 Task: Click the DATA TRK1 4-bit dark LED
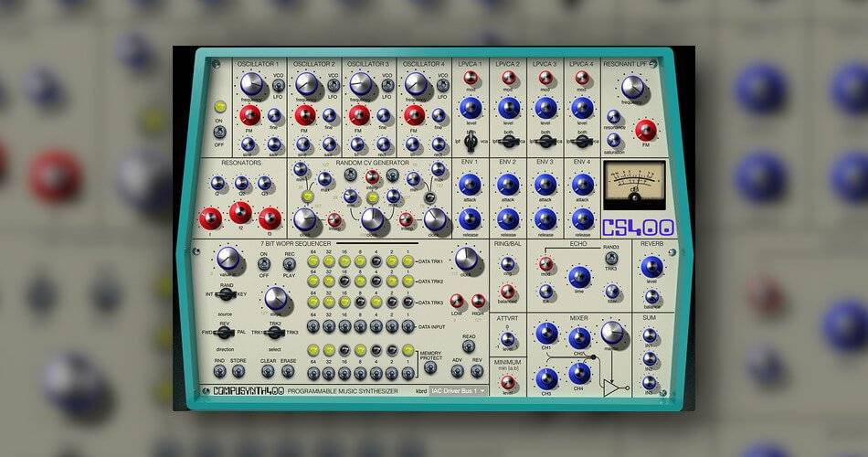pyautogui.click(x=376, y=261)
